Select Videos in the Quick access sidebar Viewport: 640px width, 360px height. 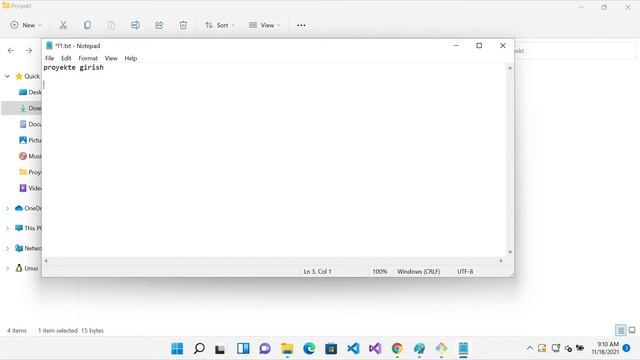pos(30,188)
